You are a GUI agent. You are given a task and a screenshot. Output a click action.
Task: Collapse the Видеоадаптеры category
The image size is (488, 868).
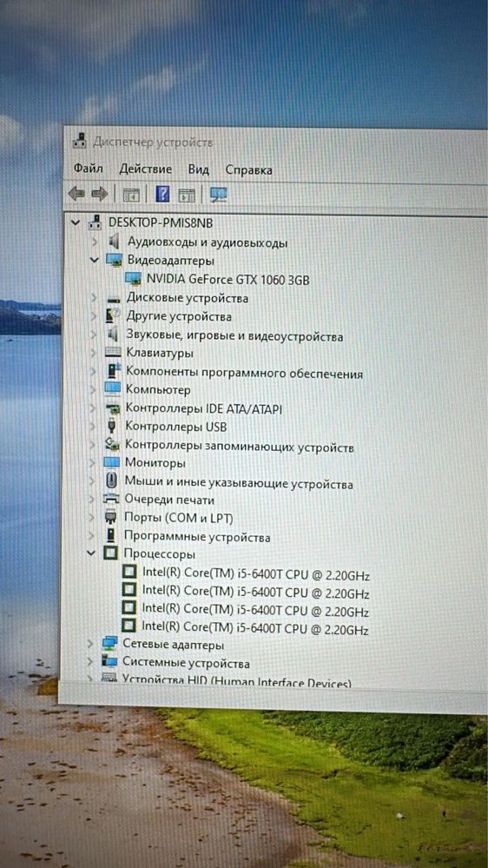point(95,260)
